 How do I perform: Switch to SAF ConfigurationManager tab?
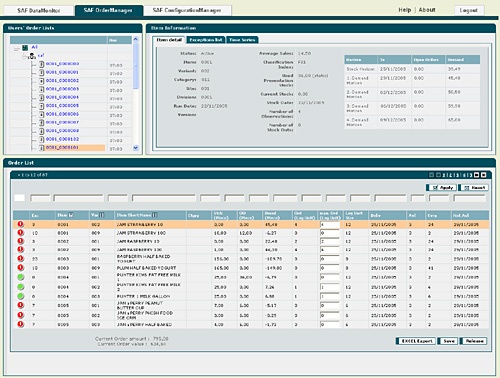click(x=187, y=10)
